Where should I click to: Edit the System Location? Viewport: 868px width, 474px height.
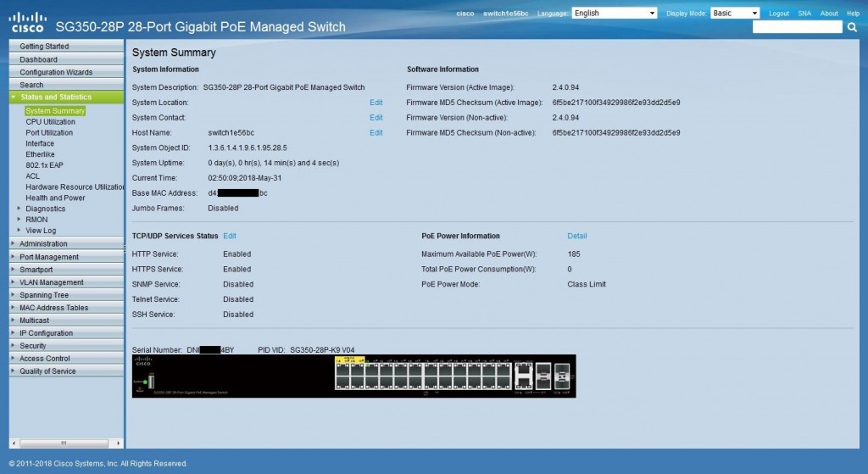click(376, 103)
